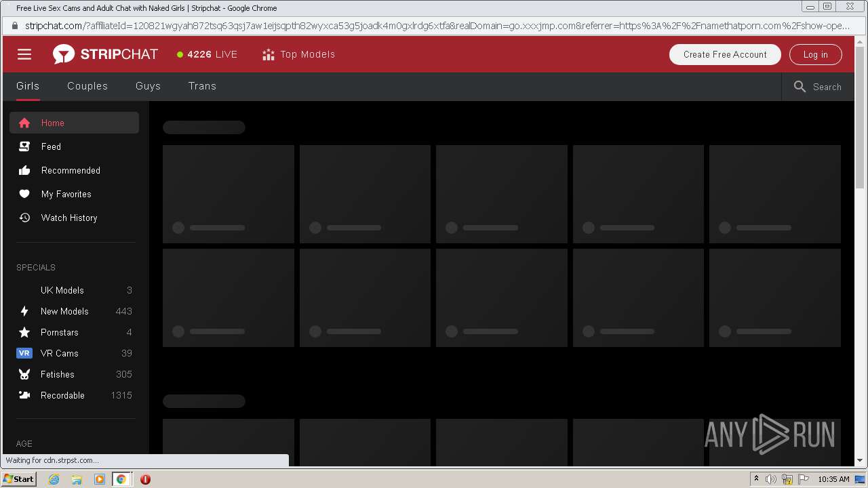Open the file explorer taskbar icon
The height and width of the screenshot is (488, 868).
[x=77, y=479]
